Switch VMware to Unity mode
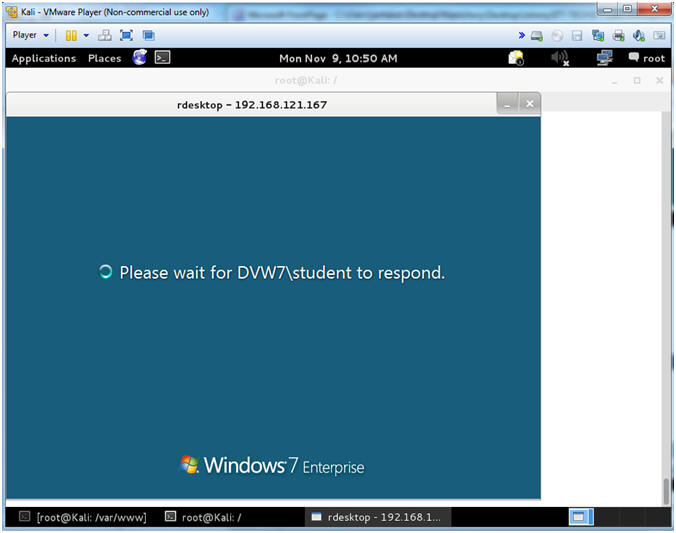The image size is (676, 533). (x=149, y=35)
